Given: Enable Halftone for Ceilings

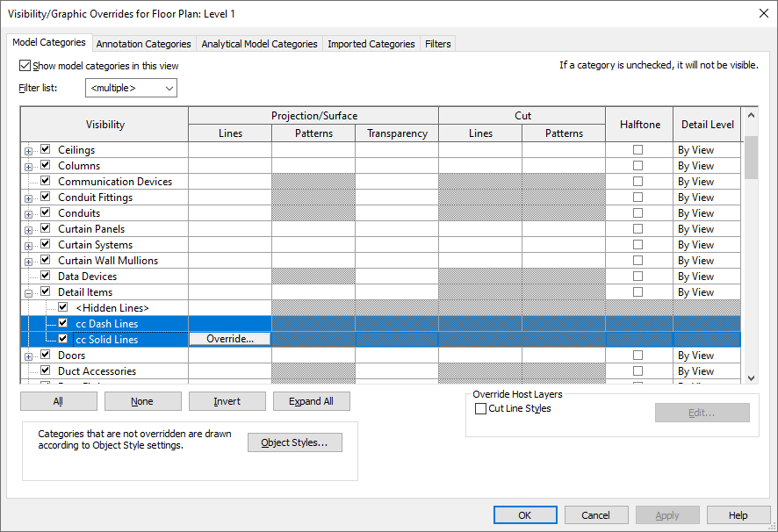Looking at the screenshot, I should (x=638, y=149).
